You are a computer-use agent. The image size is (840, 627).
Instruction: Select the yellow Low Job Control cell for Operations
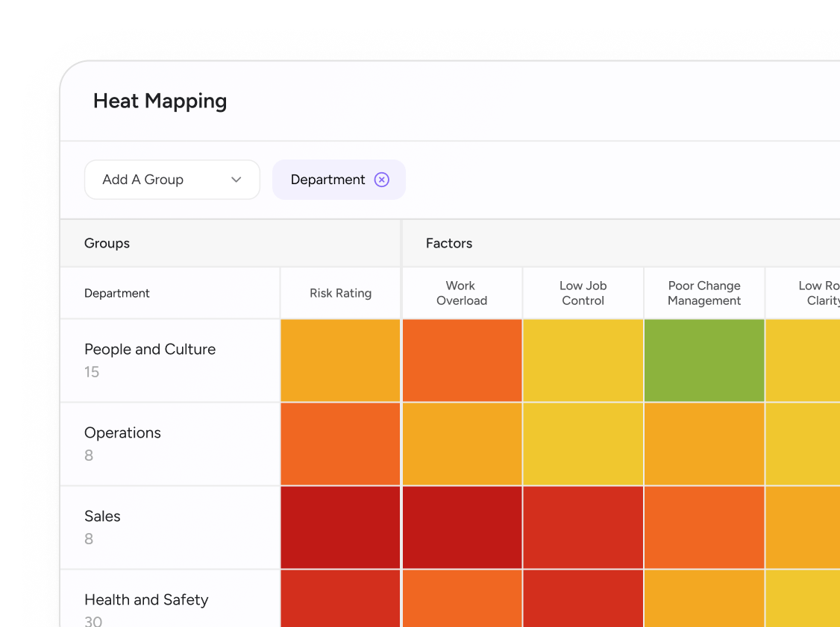[x=583, y=443]
